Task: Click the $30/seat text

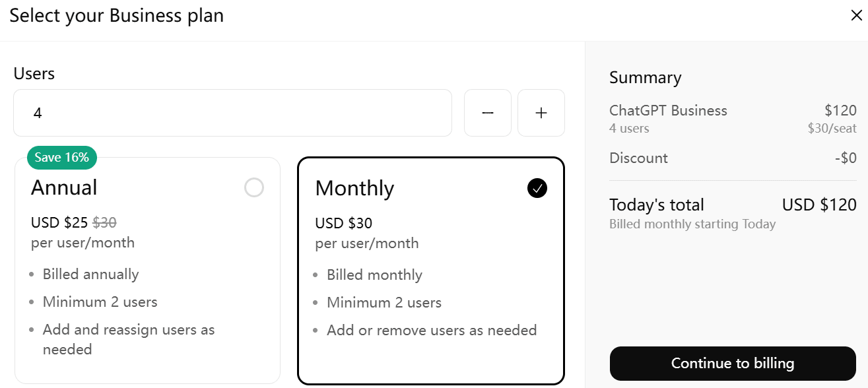Action: tap(832, 129)
